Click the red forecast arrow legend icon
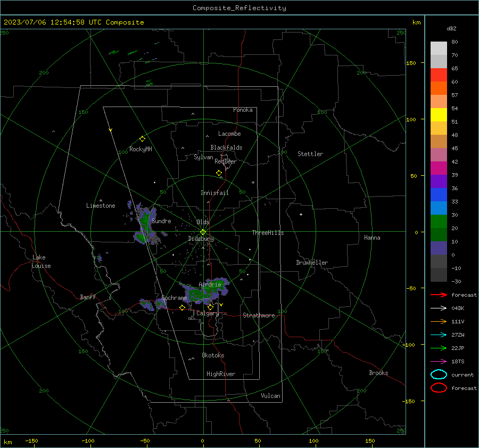This screenshot has height=448, width=479. 439,295
